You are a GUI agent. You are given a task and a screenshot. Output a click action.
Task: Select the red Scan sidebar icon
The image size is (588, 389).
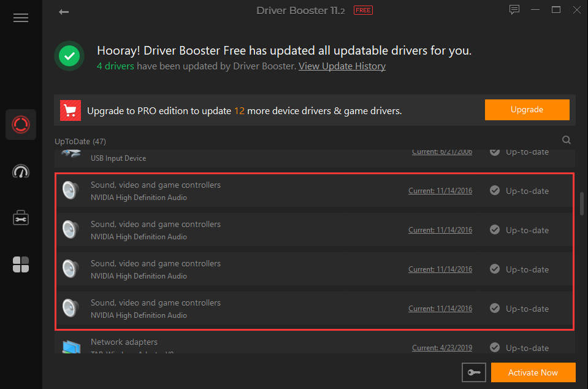pyautogui.click(x=21, y=125)
